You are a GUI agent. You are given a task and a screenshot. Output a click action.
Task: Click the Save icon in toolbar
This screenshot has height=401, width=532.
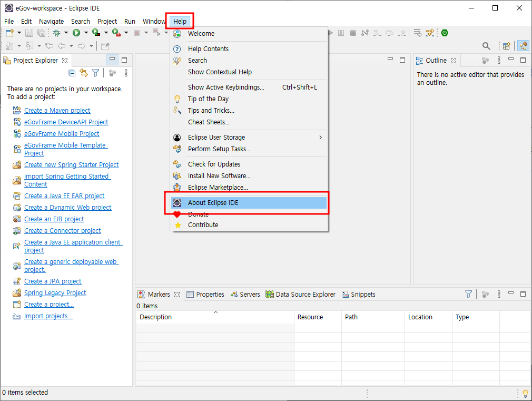pyautogui.click(x=29, y=33)
